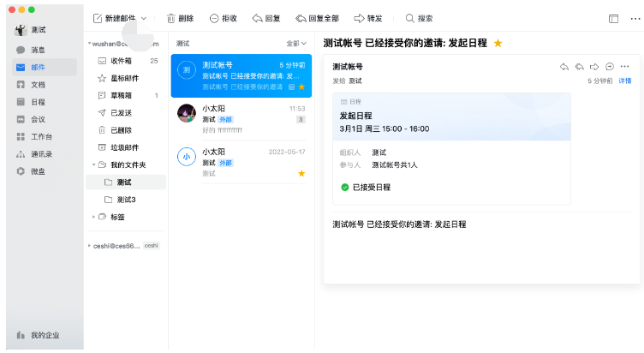
Task: Unstar the selected 测试帐号 email in list
Action: 301,87
